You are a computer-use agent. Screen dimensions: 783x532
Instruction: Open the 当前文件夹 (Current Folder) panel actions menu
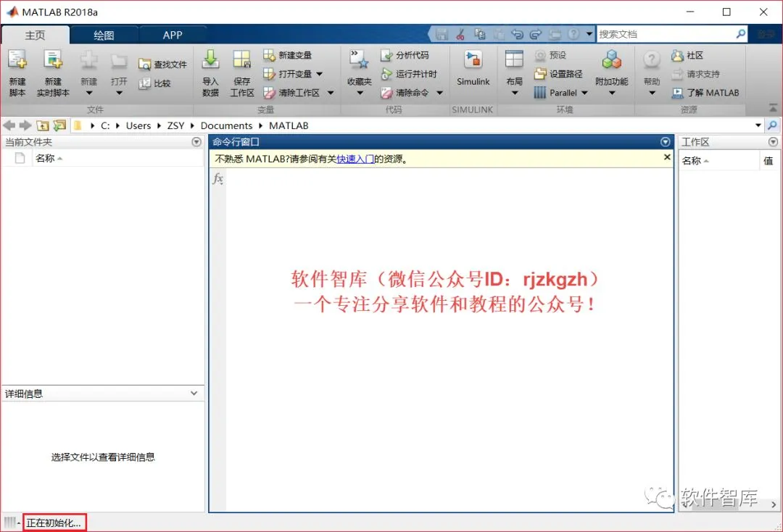(196, 142)
